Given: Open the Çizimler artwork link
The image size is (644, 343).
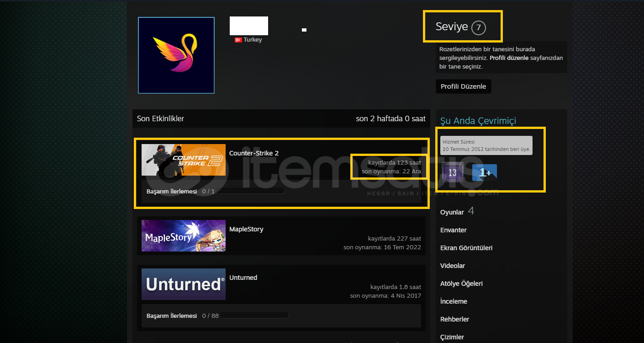Looking at the screenshot, I should pyautogui.click(x=452, y=337).
